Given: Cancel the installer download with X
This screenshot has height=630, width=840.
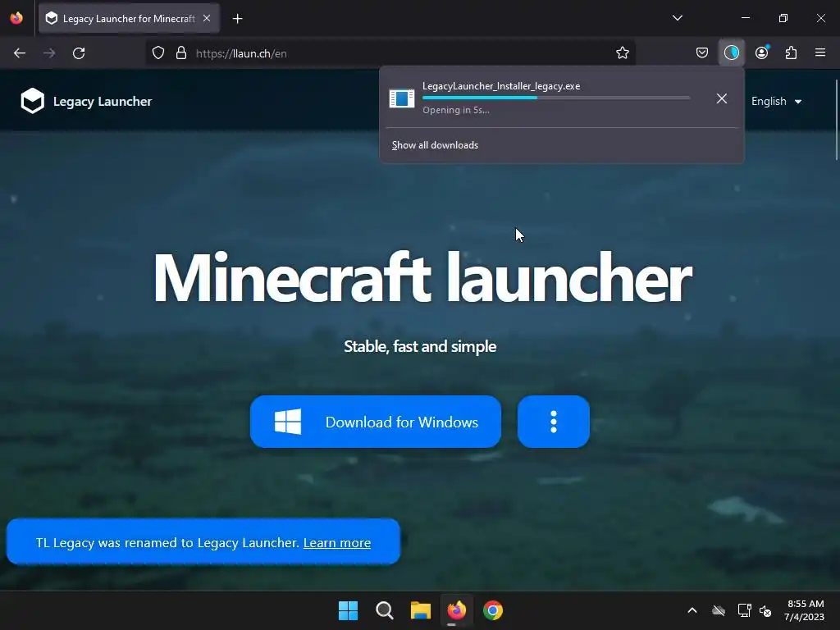Looking at the screenshot, I should (x=722, y=98).
